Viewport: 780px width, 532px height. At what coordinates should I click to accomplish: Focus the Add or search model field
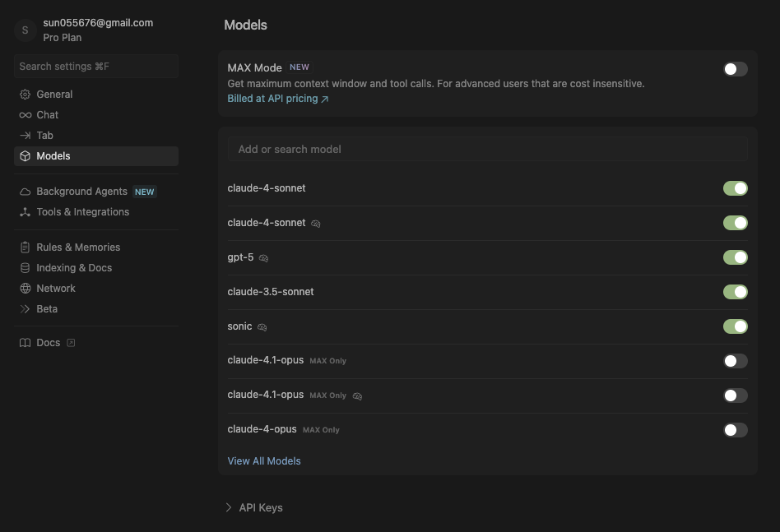487,149
